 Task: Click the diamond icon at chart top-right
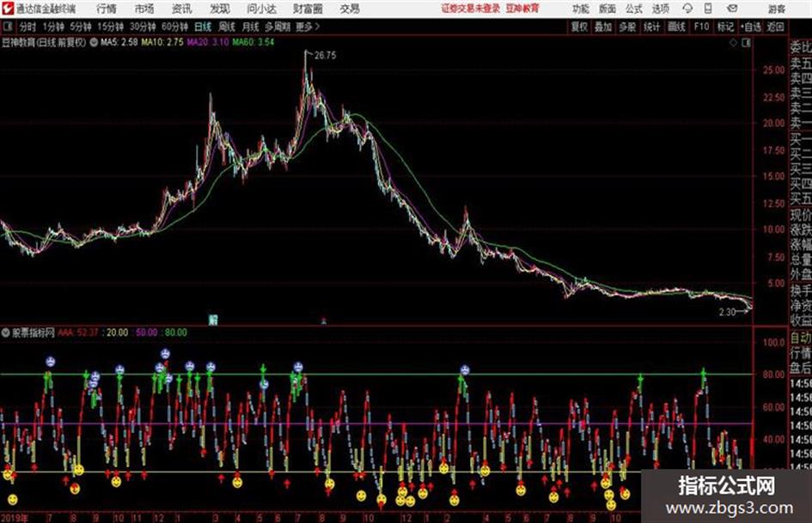coord(733,43)
